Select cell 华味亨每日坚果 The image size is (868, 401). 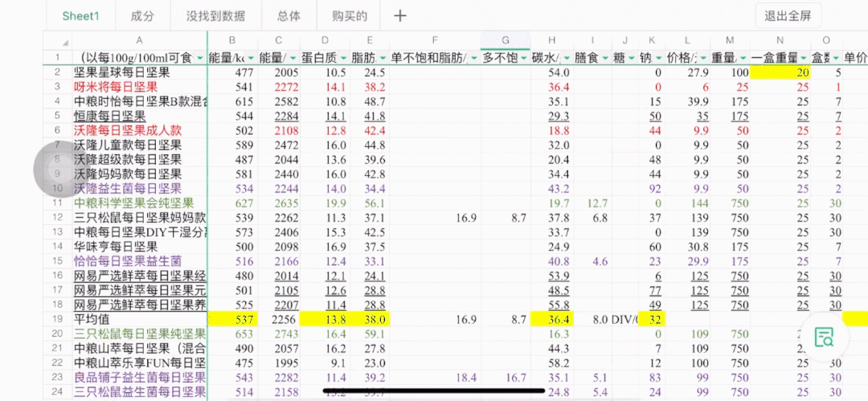point(140,247)
